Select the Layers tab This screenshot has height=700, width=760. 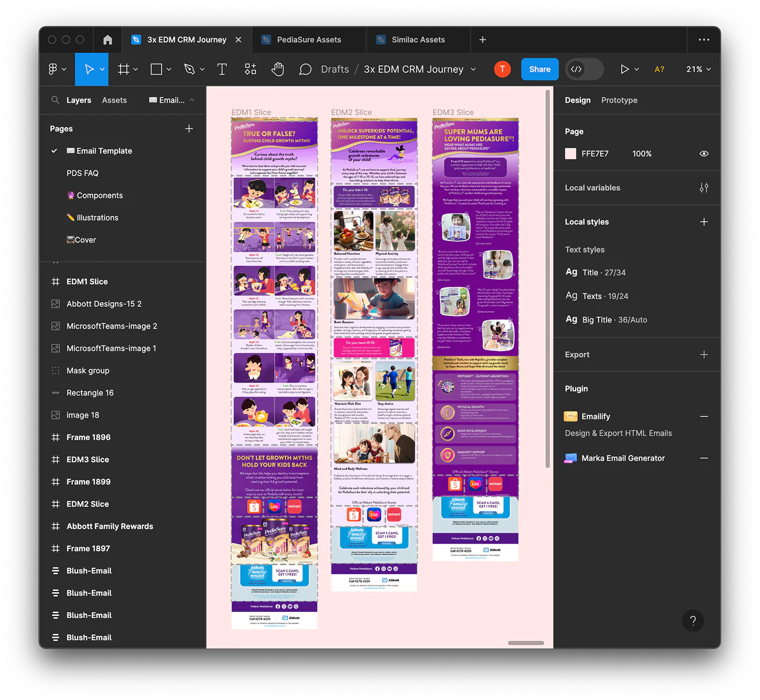pos(79,100)
